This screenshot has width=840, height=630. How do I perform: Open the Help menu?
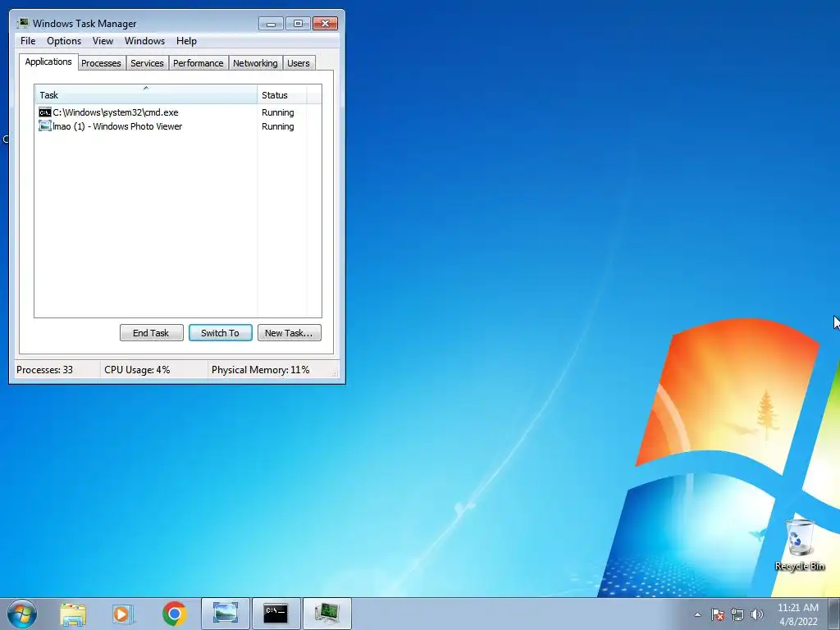(x=186, y=41)
